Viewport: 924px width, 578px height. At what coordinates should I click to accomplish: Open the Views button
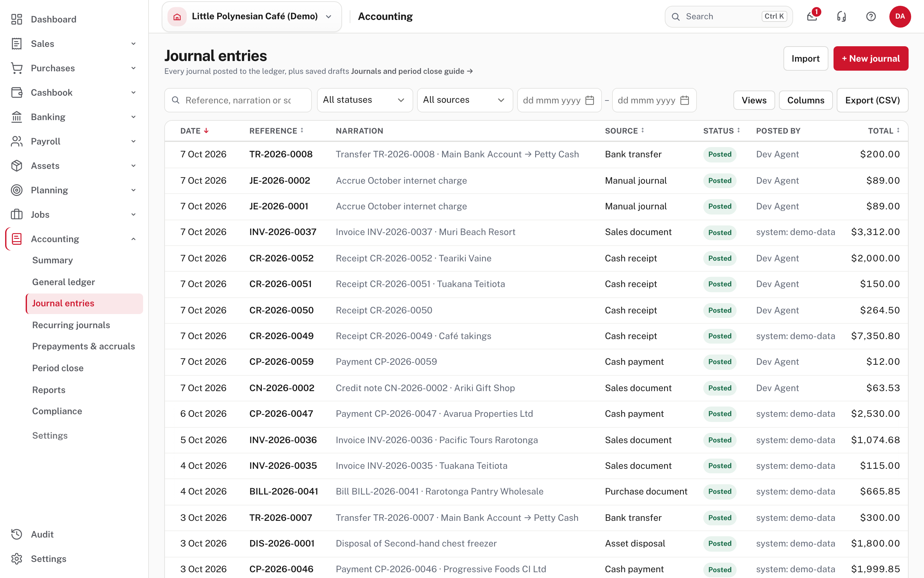click(754, 100)
